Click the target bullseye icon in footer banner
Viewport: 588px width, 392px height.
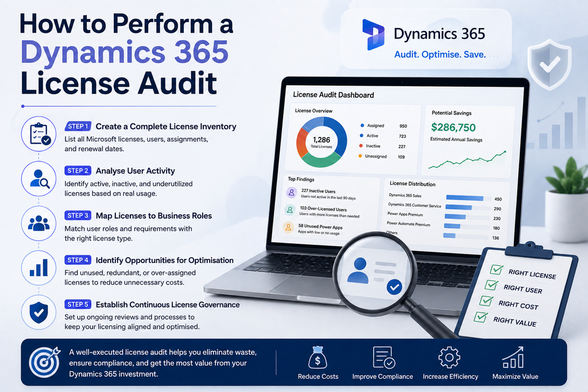(x=45, y=362)
